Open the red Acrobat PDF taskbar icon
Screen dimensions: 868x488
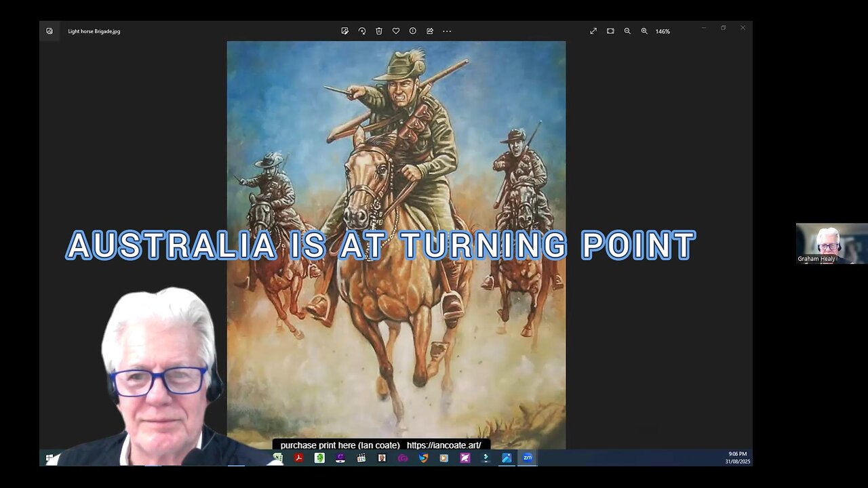coord(298,458)
